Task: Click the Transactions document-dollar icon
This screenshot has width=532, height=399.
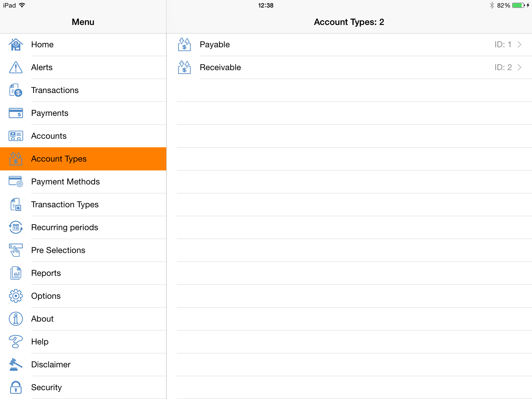Action: 16,90
